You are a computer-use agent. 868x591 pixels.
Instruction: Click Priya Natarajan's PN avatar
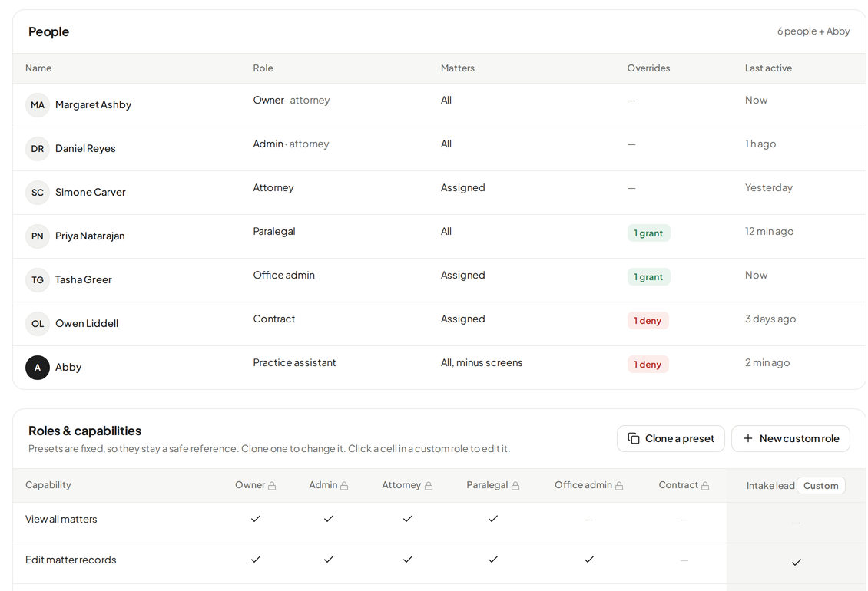[38, 236]
